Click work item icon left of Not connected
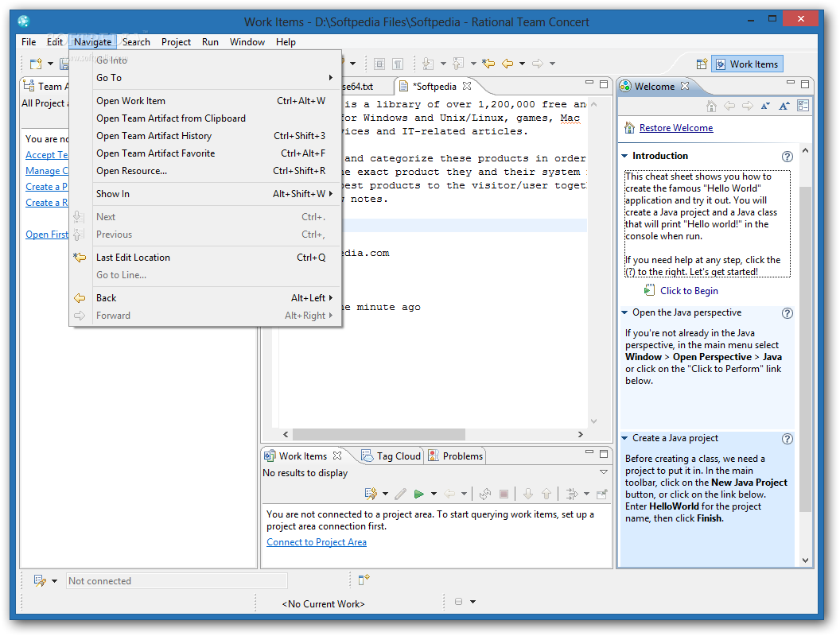 pyautogui.click(x=40, y=581)
